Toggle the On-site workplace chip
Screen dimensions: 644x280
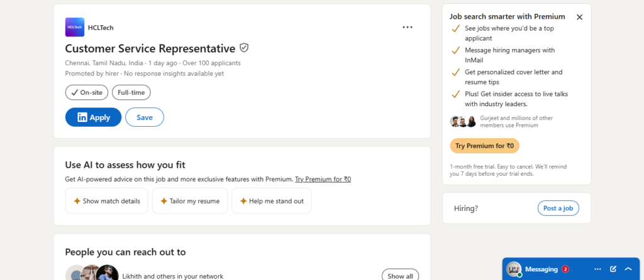87,93
